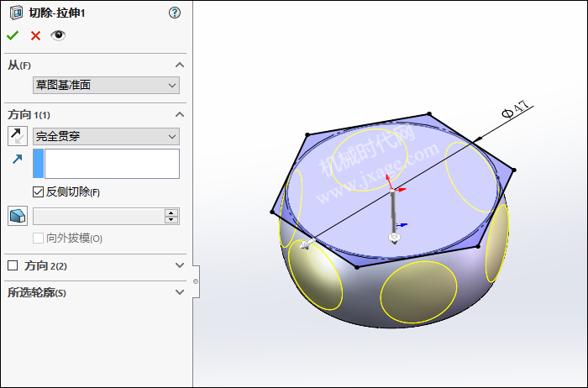588x388 pixels.
Task: Click the panel collapse handle on the divider
Action: coord(196,281)
